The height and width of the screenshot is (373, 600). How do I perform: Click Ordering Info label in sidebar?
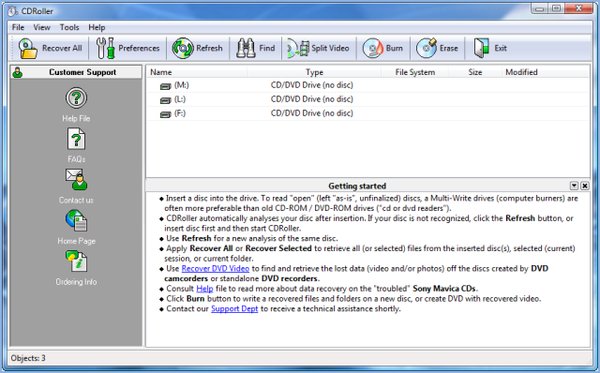tap(76, 282)
